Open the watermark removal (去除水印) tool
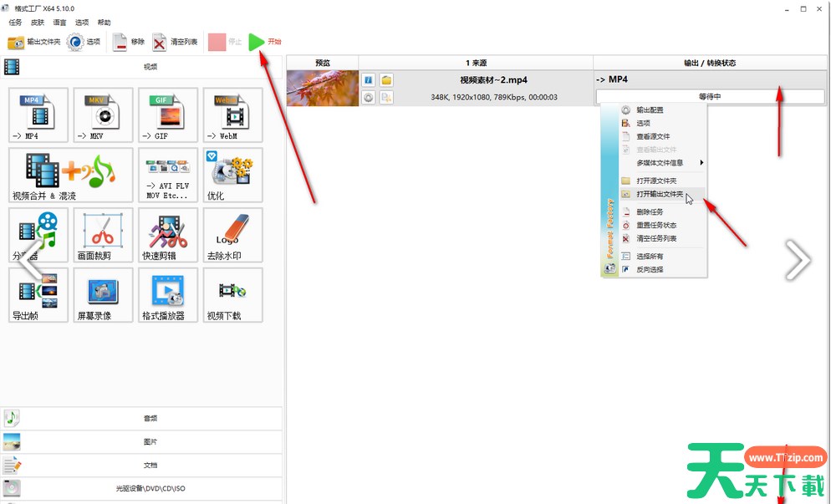The height and width of the screenshot is (504, 831). 232,235
